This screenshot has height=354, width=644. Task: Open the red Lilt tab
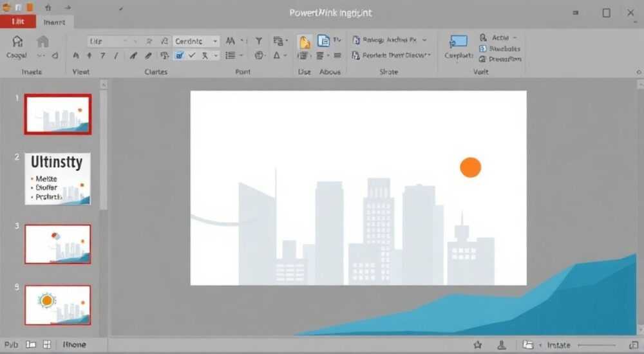click(18, 21)
